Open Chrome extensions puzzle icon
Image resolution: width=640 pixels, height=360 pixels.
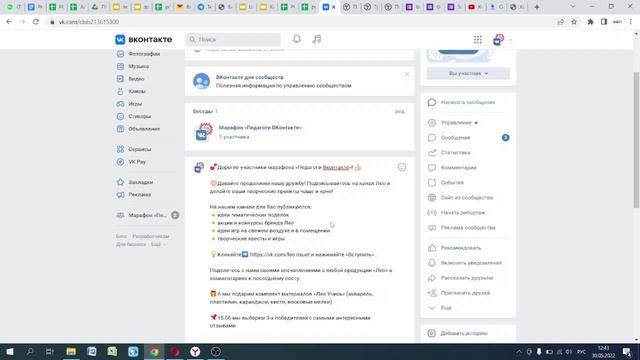pyautogui.click(x=590, y=22)
